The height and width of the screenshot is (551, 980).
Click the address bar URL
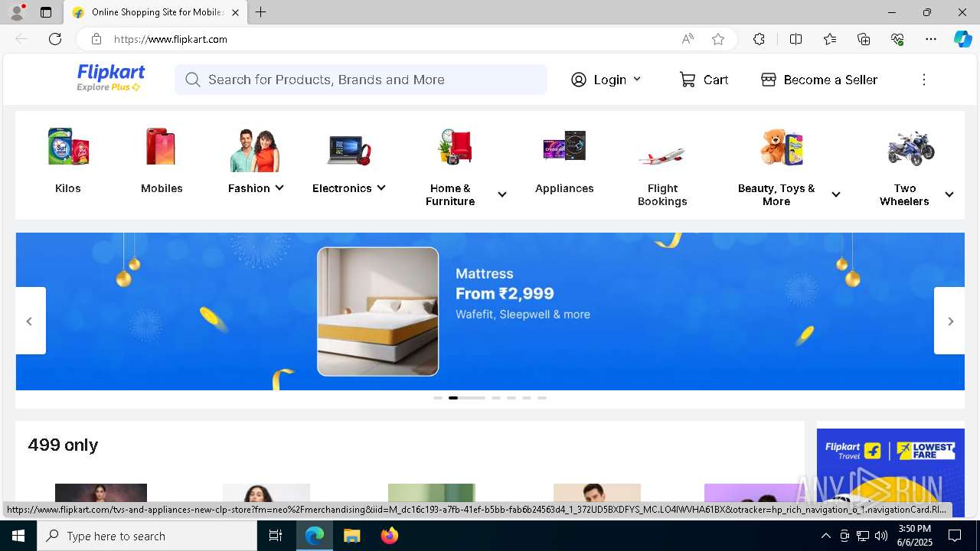(x=171, y=39)
